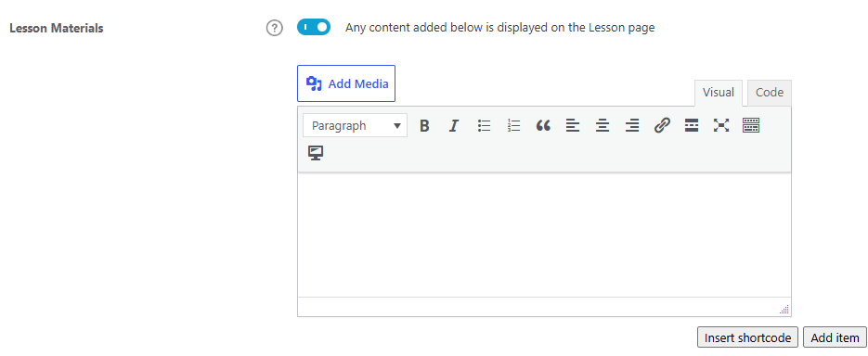Align text right
Screen dimensions: 868x356
tap(632, 125)
